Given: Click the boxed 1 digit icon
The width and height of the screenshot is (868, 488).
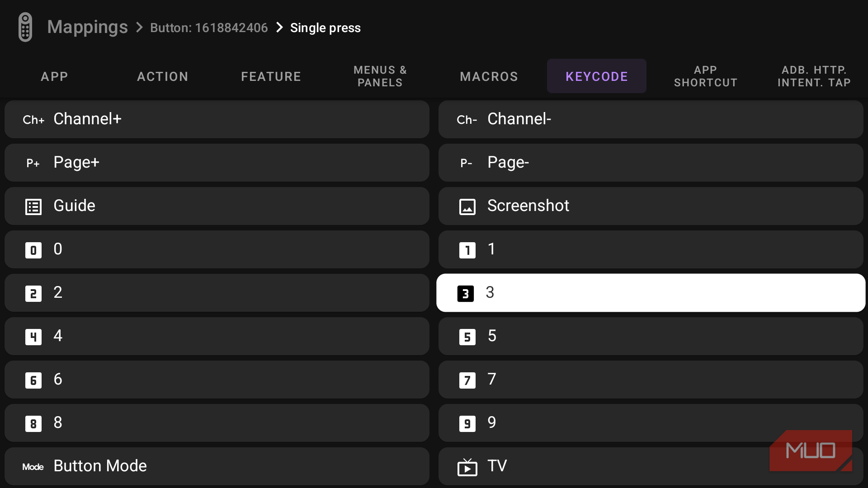Looking at the screenshot, I should [467, 250].
